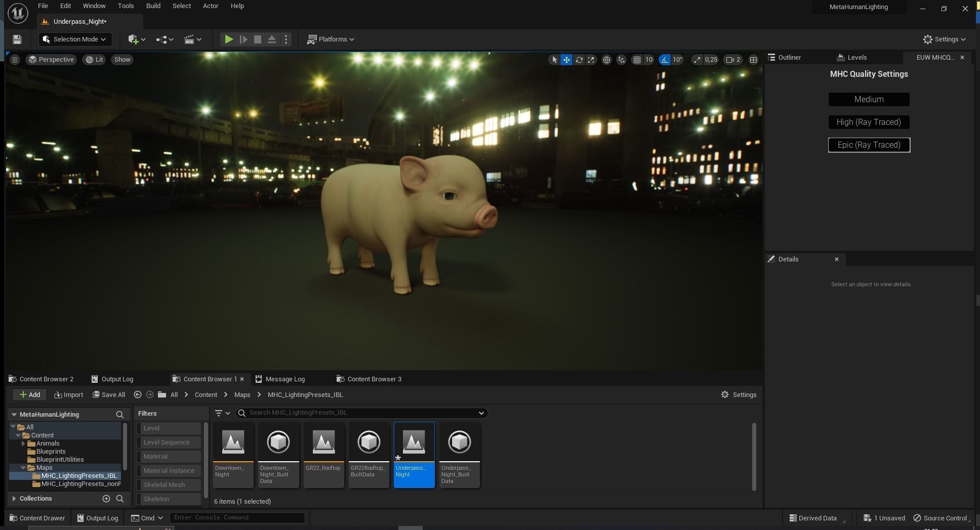This screenshot has width=980, height=530.
Task: Open the Blueprints toolbar icon
Action: 165,39
